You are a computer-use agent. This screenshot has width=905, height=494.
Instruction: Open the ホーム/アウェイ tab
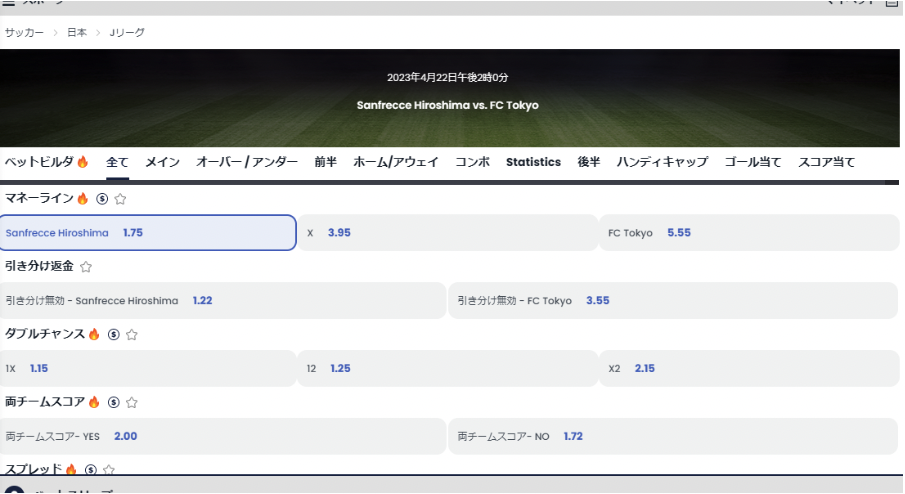396,162
